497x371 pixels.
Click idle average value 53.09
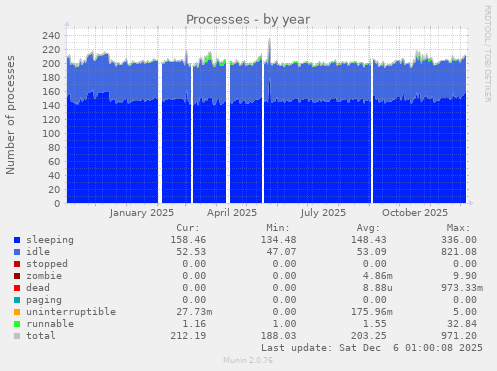[372, 252]
